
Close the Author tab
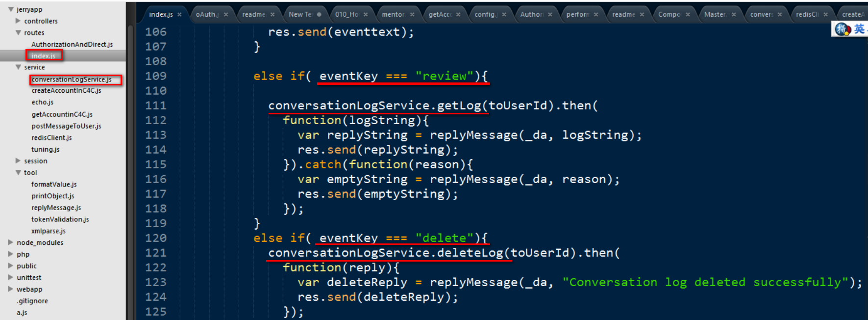550,15
